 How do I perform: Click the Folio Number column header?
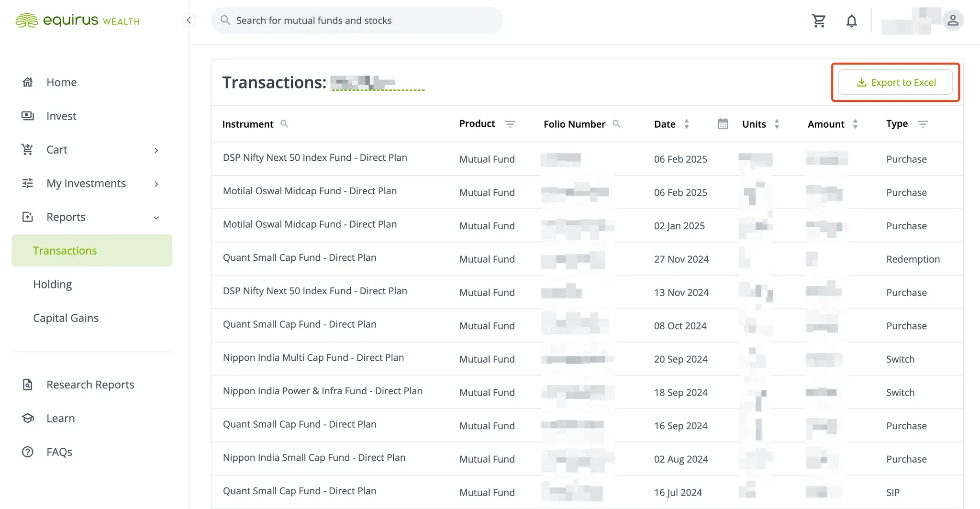pos(574,124)
